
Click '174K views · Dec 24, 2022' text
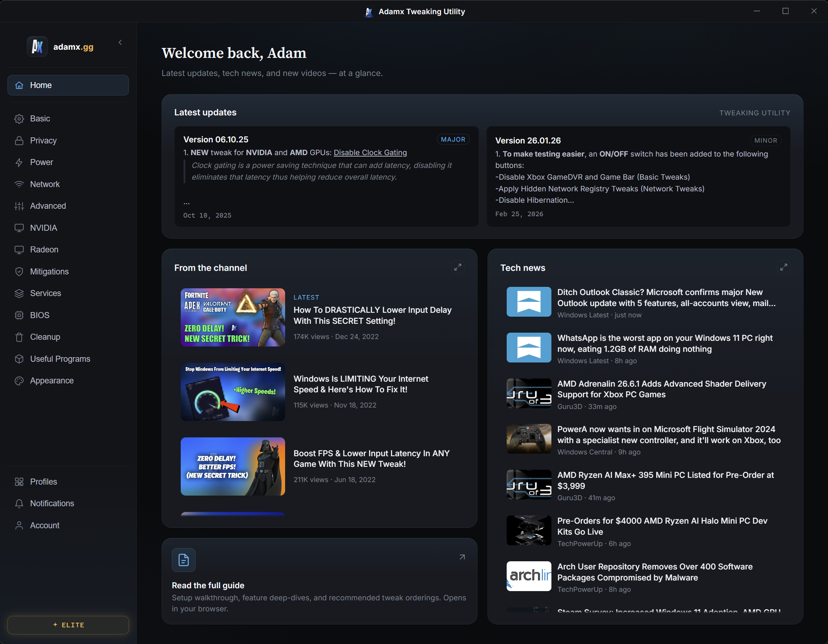[336, 337]
